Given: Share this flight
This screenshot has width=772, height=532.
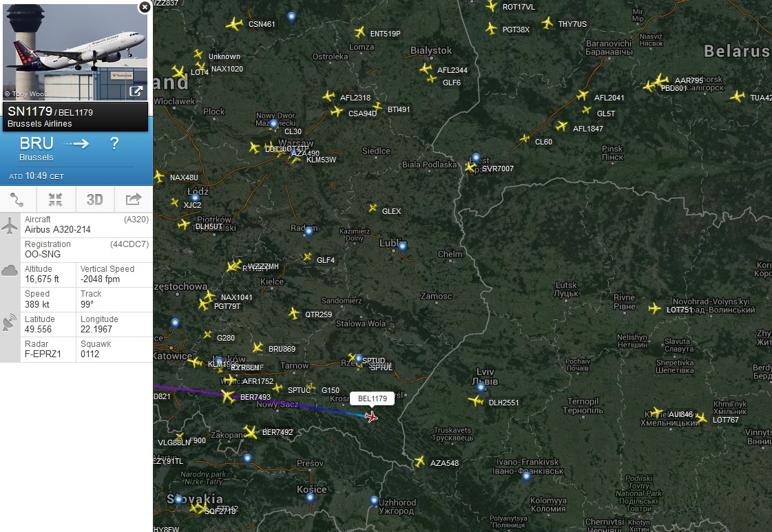Looking at the screenshot, I should [134, 200].
